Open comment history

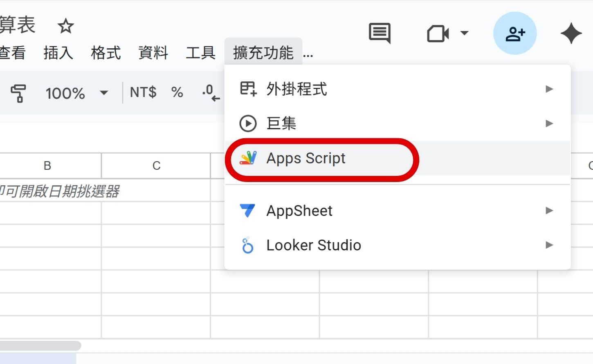click(x=379, y=33)
